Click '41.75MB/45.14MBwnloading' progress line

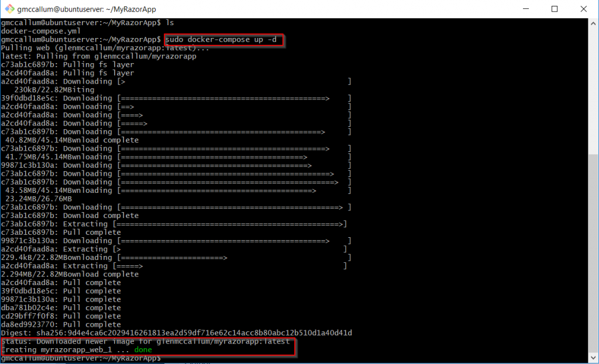178,157
